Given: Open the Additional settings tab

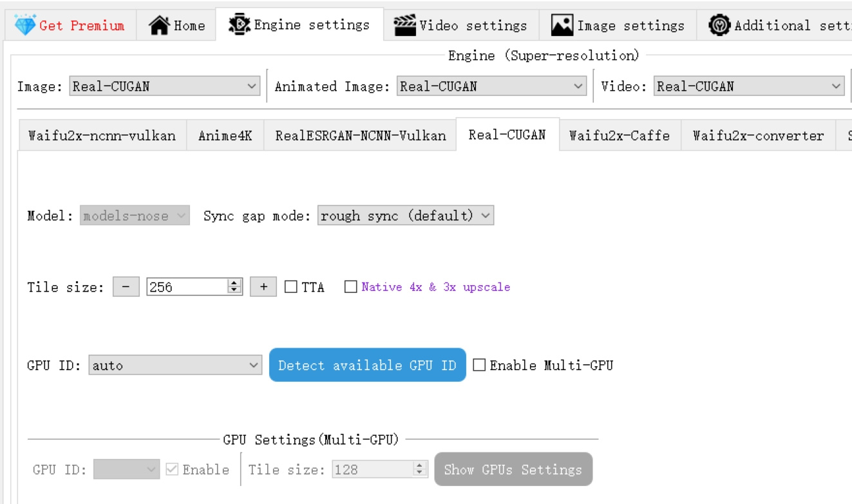Looking at the screenshot, I should [x=775, y=26].
